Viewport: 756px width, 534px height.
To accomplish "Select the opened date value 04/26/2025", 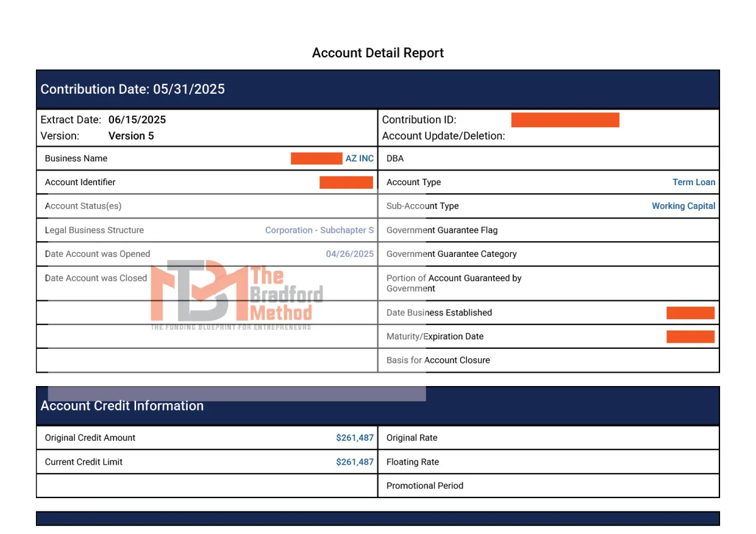I will coord(350,254).
